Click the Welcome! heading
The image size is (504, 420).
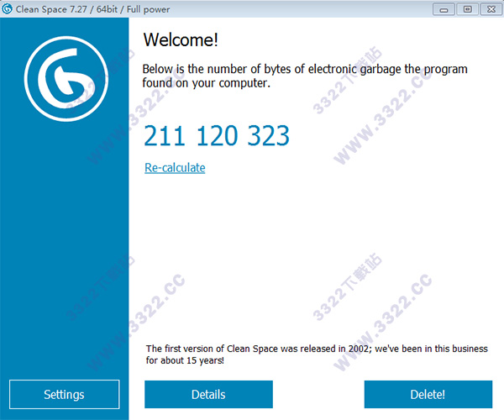(x=181, y=39)
